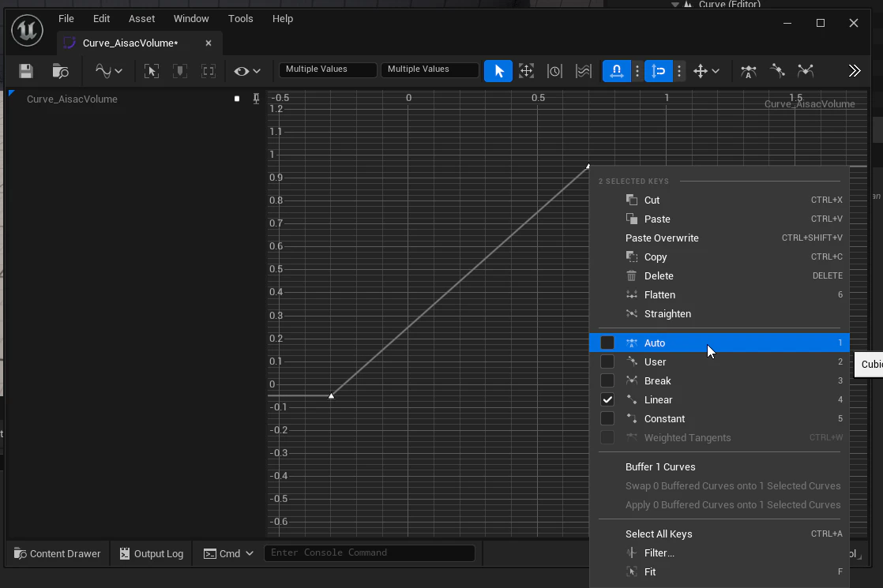The width and height of the screenshot is (883, 588).
Task: Open the Help menu
Action: coord(283,19)
